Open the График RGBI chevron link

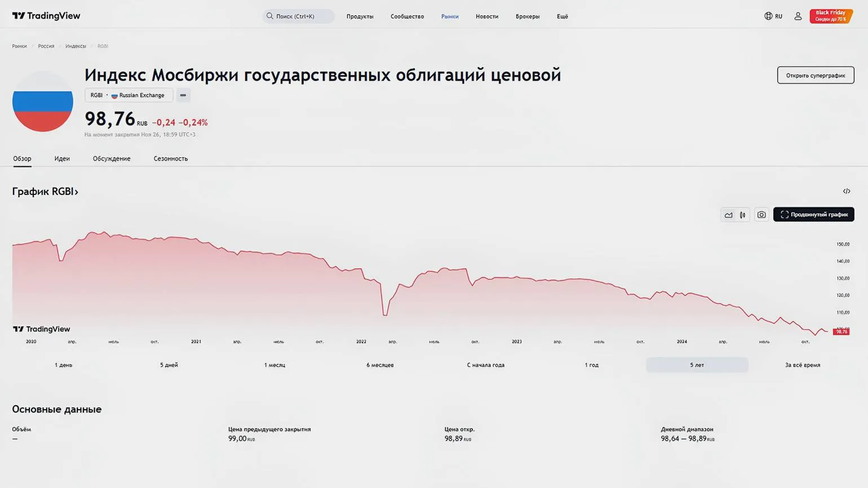click(x=45, y=192)
